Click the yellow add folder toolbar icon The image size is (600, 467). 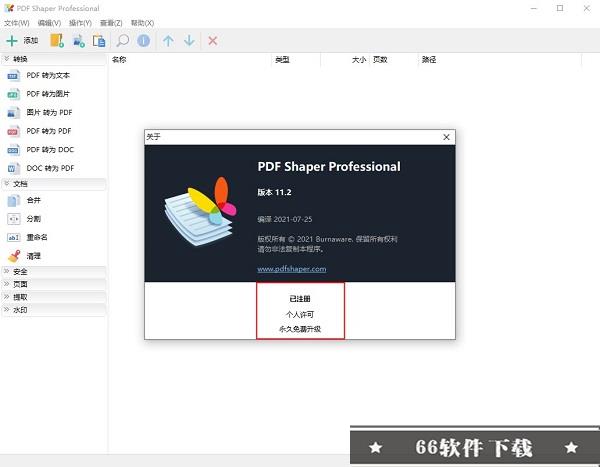click(x=57, y=41)
